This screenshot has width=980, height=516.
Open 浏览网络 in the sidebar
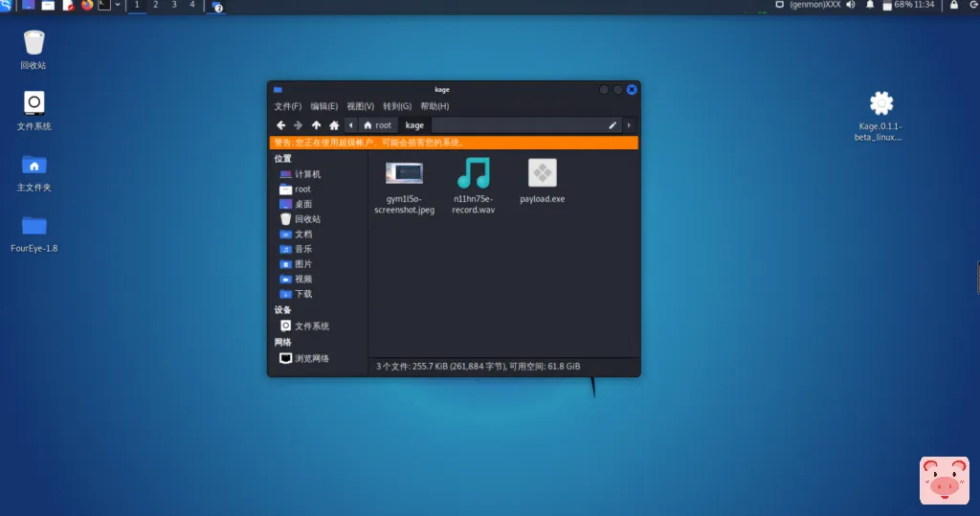tap(311, 359)
